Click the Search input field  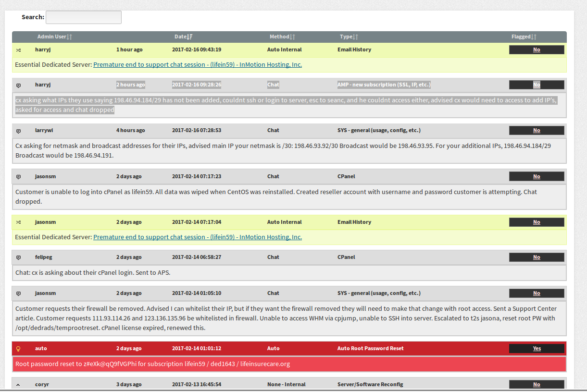point(83,17)
